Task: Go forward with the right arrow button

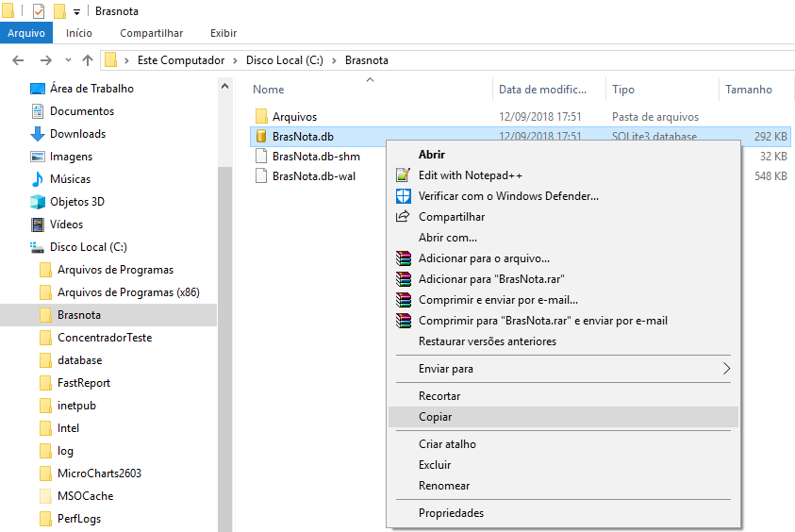Action: [45, 60]
